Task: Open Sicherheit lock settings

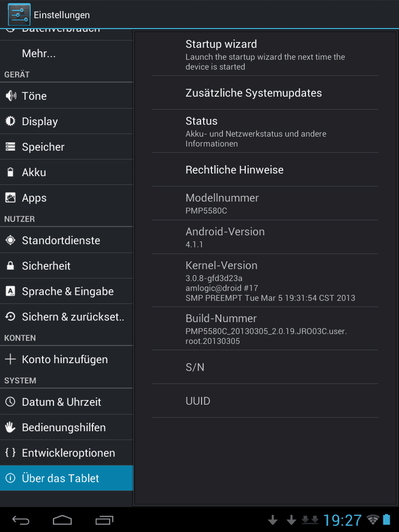Action: point(66,265)
